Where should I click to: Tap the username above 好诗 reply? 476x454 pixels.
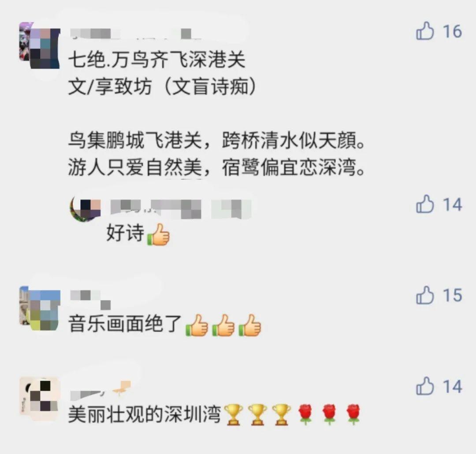(181, 209)
